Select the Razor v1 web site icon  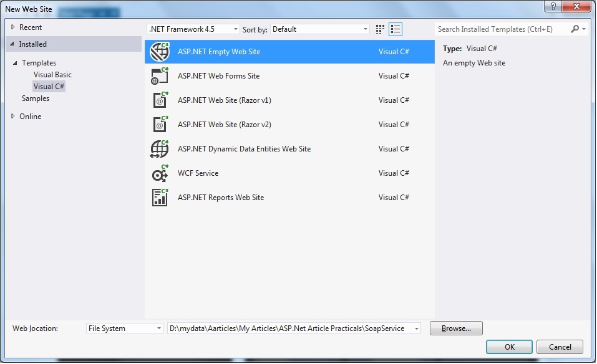click(x=160, y=100)
